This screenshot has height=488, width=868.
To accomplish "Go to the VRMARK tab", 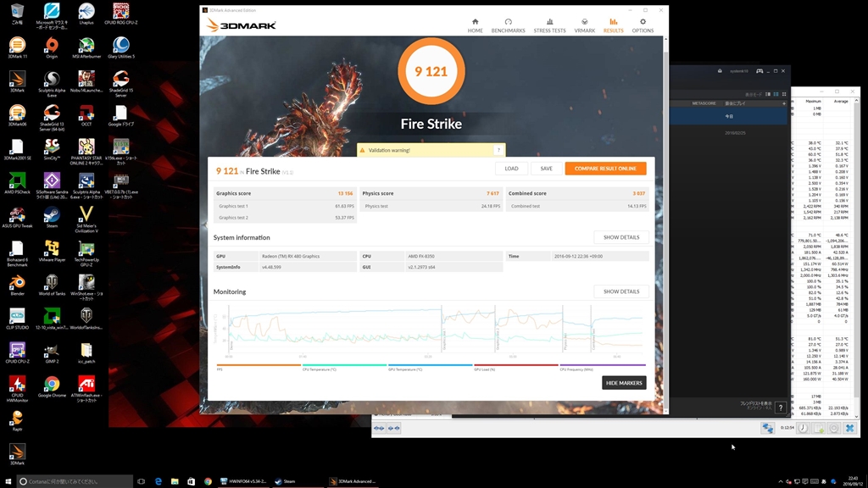I will pyautogui.click(x=584, y=25).
